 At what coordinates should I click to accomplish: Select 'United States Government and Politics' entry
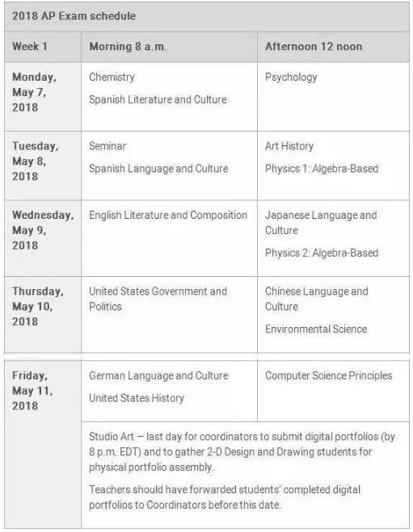click(x=158, y=299)
